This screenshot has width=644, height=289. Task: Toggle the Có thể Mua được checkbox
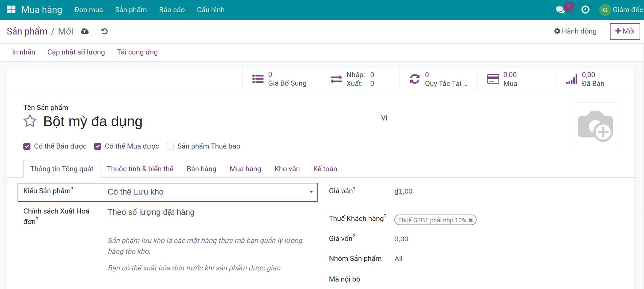click(x=98, y=146)
